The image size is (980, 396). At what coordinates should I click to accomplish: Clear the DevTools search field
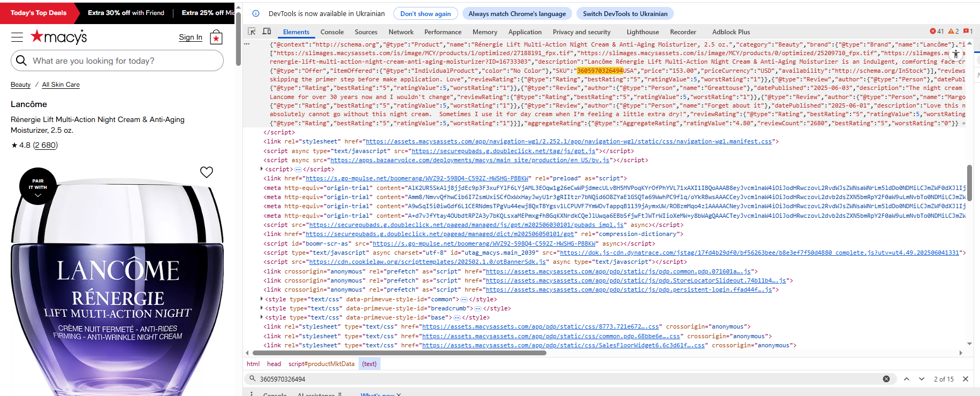[886, 379]
